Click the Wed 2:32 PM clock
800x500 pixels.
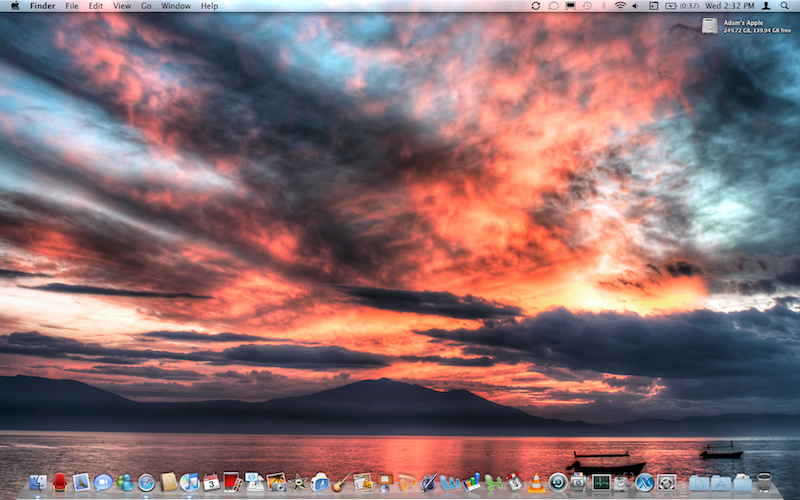[x=730, y=6]
